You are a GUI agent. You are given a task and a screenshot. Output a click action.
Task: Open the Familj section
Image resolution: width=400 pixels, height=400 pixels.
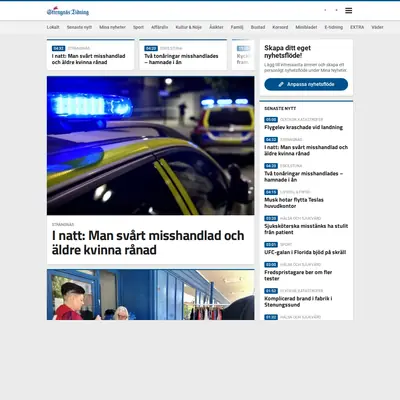pyautogui.click(x=237, y=27)
